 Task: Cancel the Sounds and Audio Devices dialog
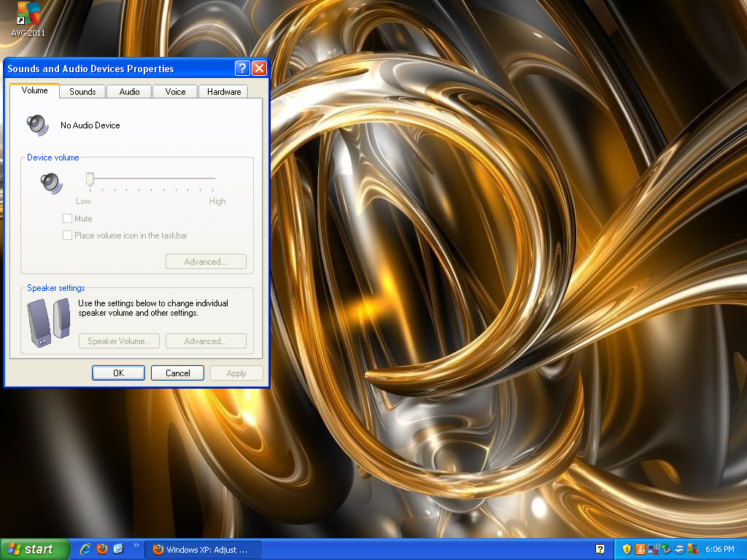click(178, 373)
